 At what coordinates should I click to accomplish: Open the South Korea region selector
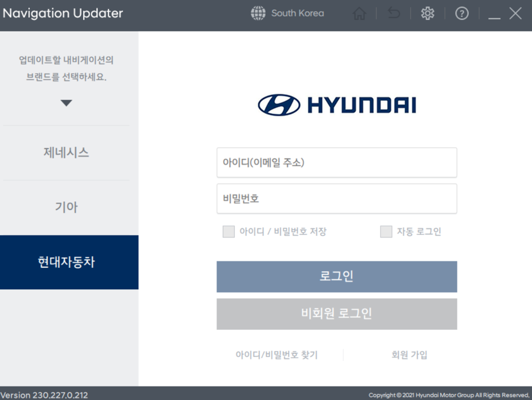click(x=297, y=13)
